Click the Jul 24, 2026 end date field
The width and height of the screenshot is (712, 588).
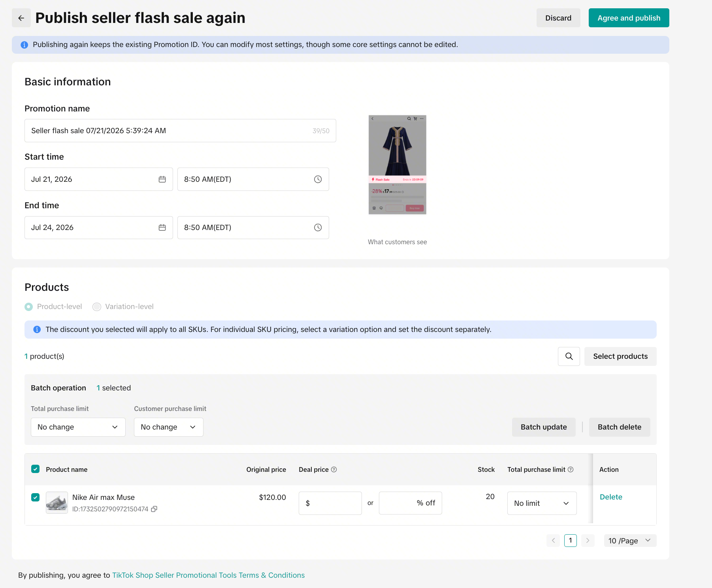(99, 228)
